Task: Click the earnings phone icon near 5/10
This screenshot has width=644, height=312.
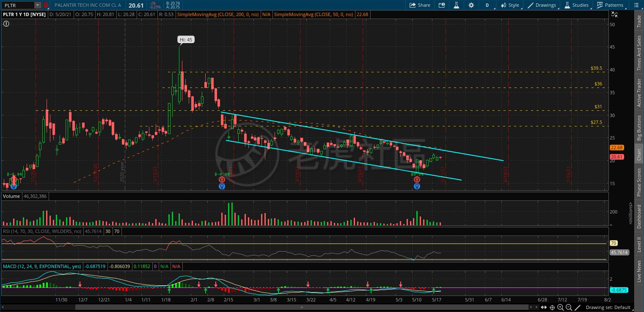Action: [x=417, y=180]
